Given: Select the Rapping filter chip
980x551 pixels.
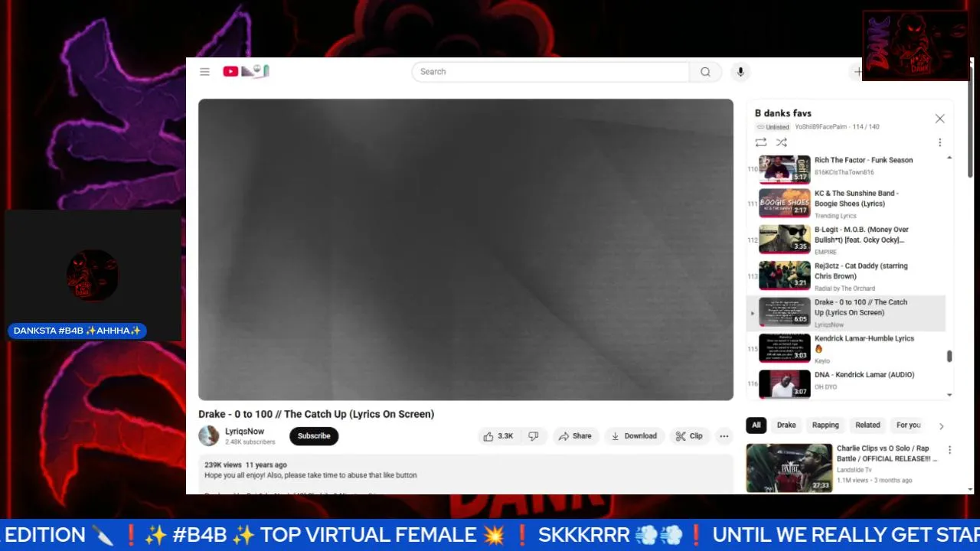Looking at the screenshot, I should (x=825, y=425).
